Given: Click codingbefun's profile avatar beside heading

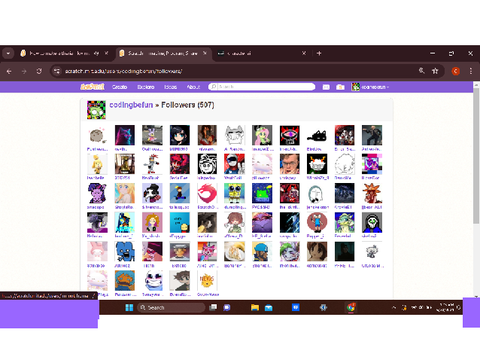Looking at the screenshot, I should pos(96,110).
